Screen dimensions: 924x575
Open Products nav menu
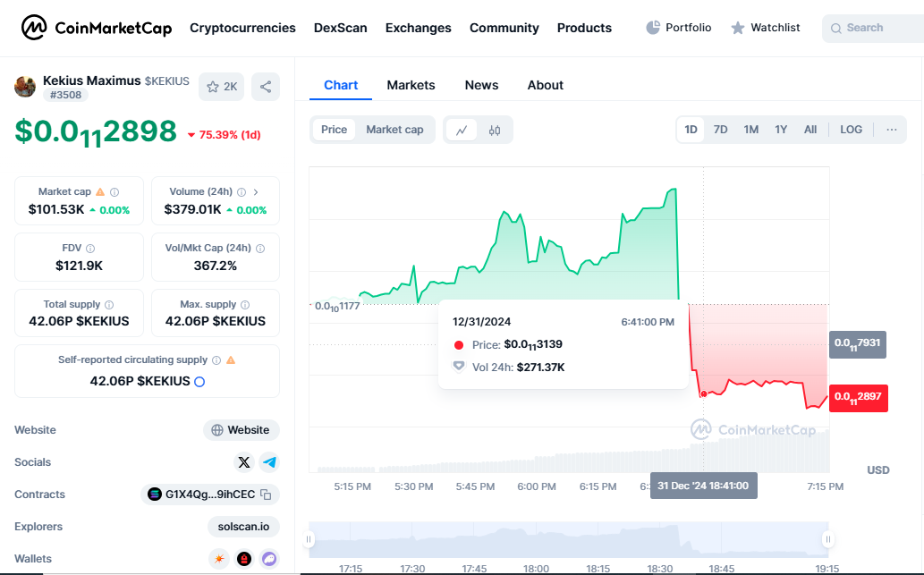click(585, 28)
